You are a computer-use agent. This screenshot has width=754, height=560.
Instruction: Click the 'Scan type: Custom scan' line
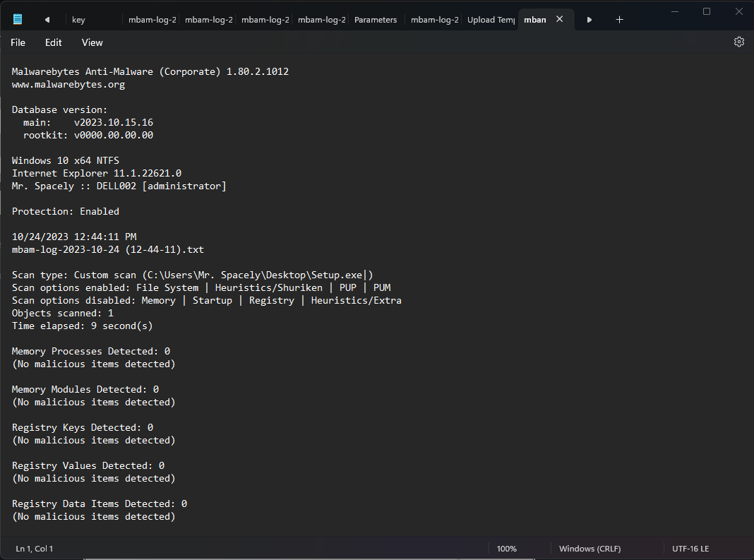coord(192,275)
